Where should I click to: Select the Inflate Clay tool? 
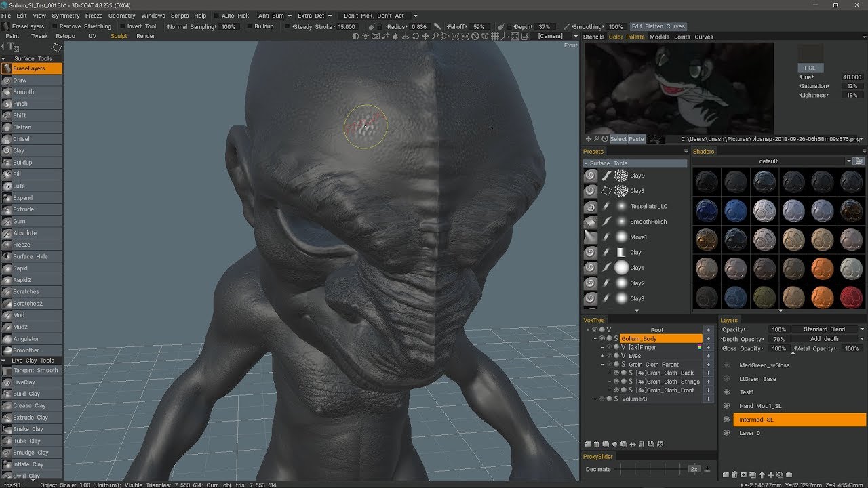[31, 464]
